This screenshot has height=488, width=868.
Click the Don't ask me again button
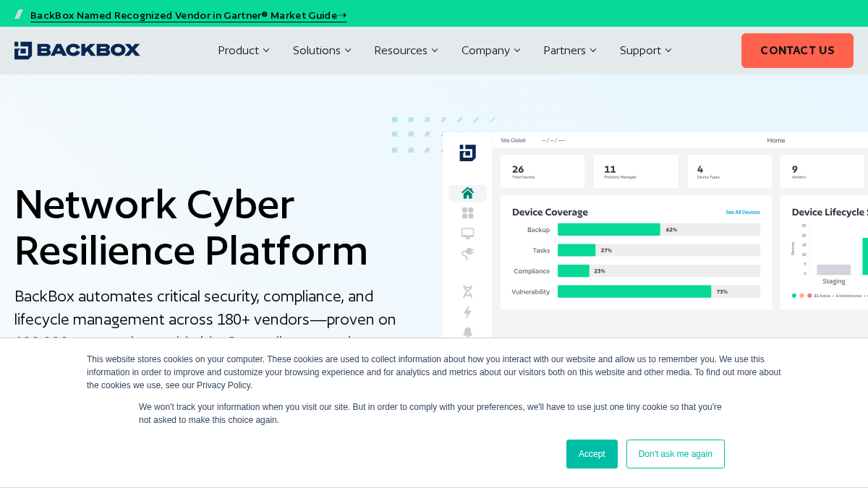[x=676, y=454]
